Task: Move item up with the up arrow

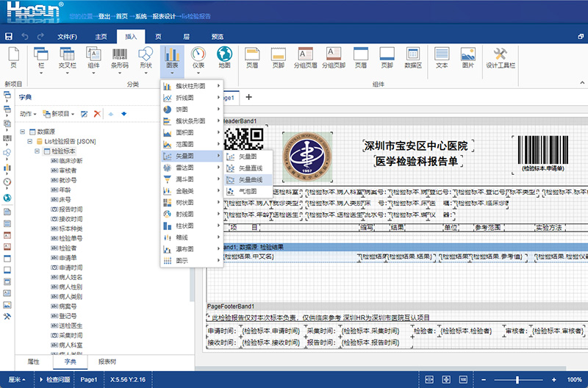Action: 111,114
